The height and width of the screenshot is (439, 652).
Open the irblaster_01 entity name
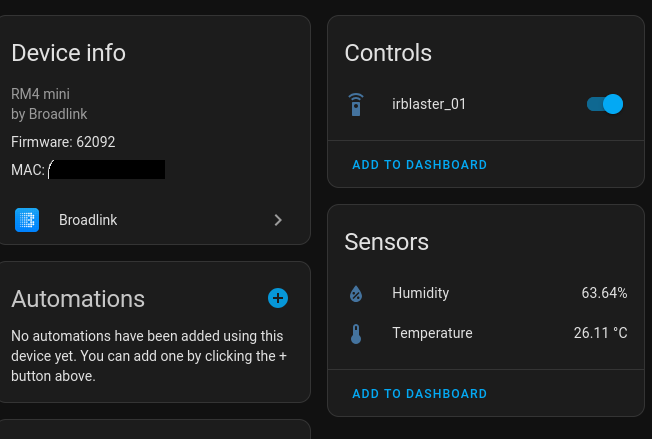(x=429, y=104)
